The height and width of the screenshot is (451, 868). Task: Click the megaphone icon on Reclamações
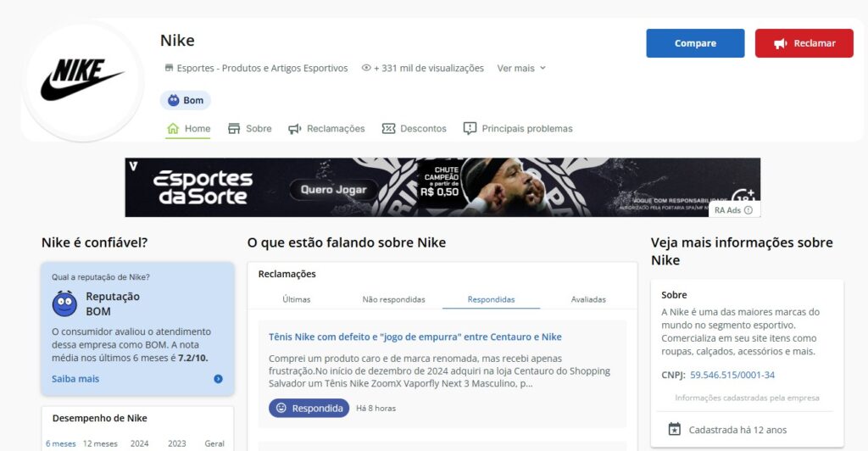tap(294, 129)
